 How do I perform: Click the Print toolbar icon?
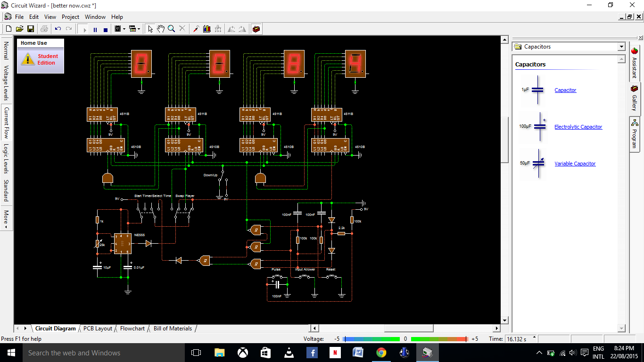[x=44, y=29]
